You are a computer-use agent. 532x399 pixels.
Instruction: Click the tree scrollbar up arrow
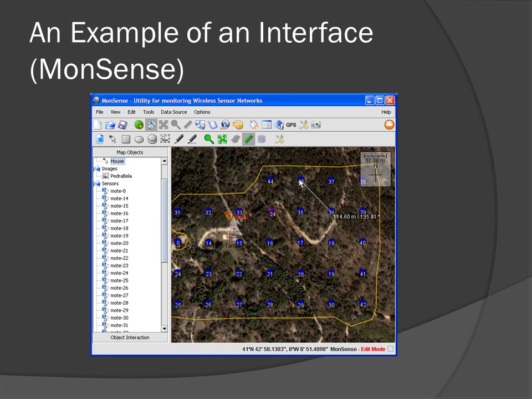[x=164, y=161]
